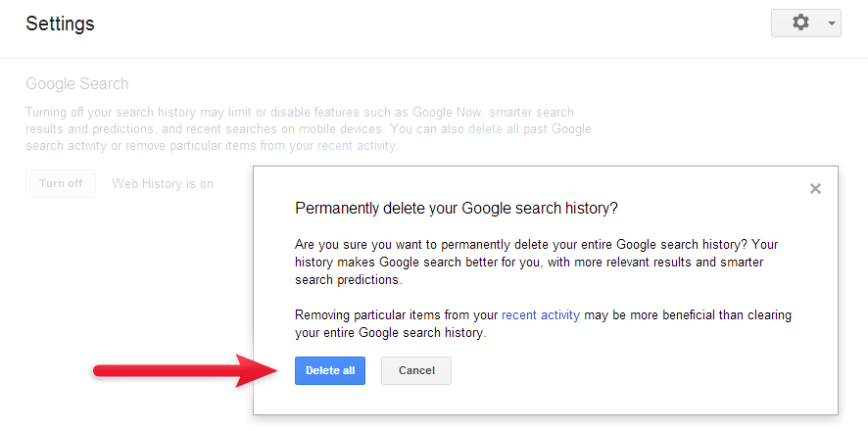Viewport: 868px width, 431px height.
Task: Click the red arrow pointing at Delete all
Action: 186,370
